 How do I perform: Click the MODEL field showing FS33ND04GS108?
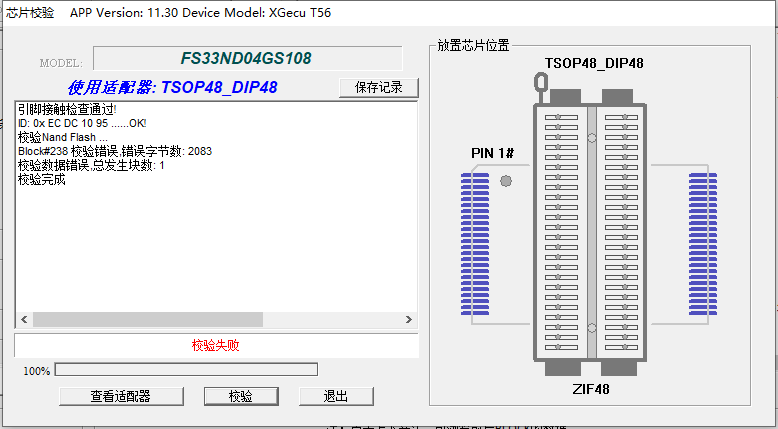(x=247, y=59)
